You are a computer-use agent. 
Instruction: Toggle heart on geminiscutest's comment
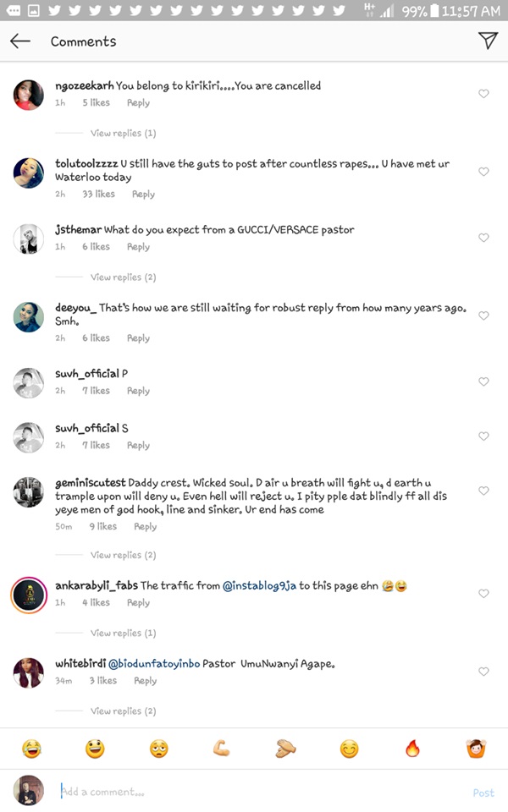(483, 491)
